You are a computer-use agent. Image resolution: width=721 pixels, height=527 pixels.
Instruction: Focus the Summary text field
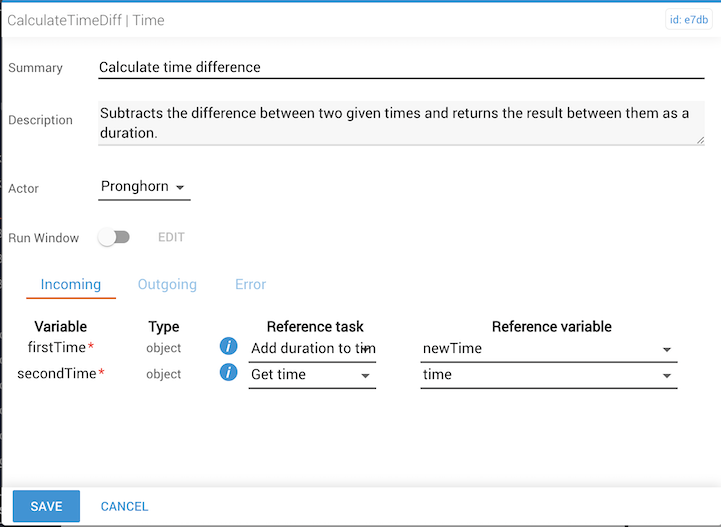(400, 67)
